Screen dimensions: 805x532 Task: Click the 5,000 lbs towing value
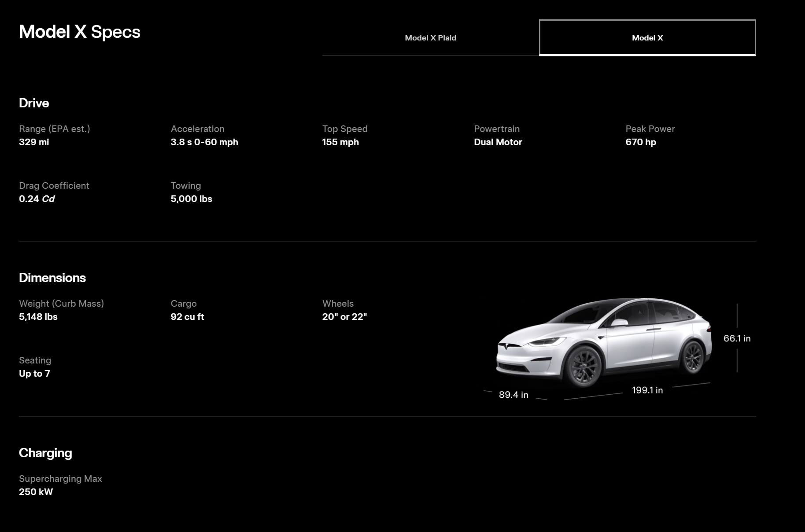pyautogui.click(x=192, y=199)
